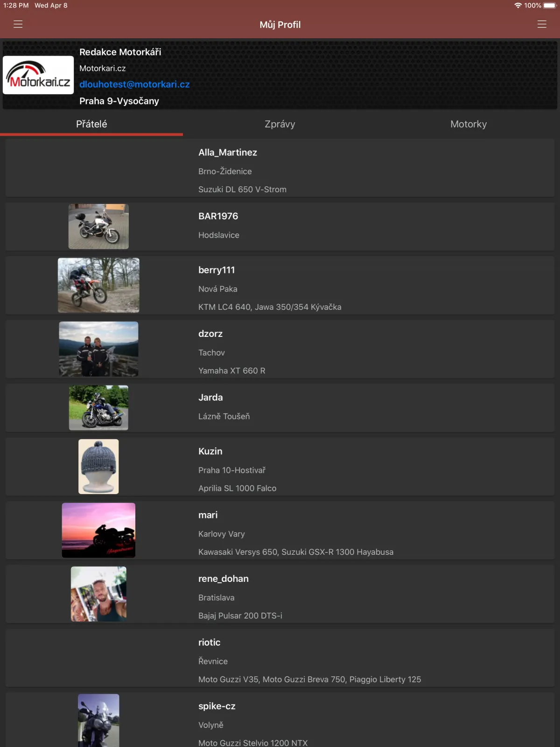View mari's sunset Hayabusa photo
This screenshot has width=560, height=747.
point(98,530)
